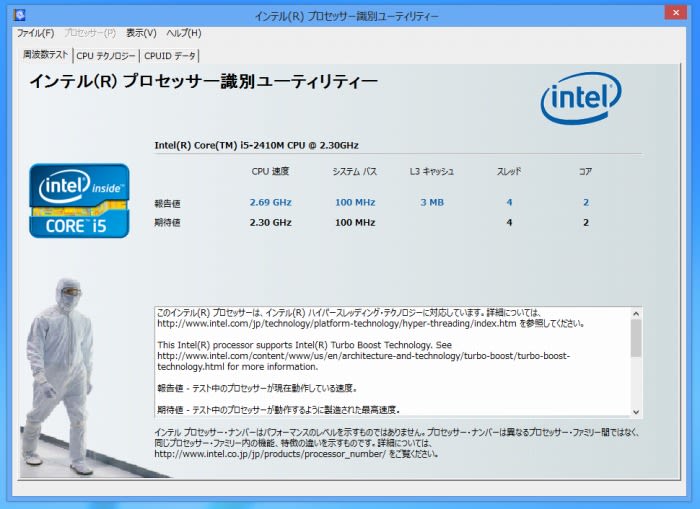Open the ファイル(F) menu
700x509 pixels.
pyautogui.click(x=35, y=33)
